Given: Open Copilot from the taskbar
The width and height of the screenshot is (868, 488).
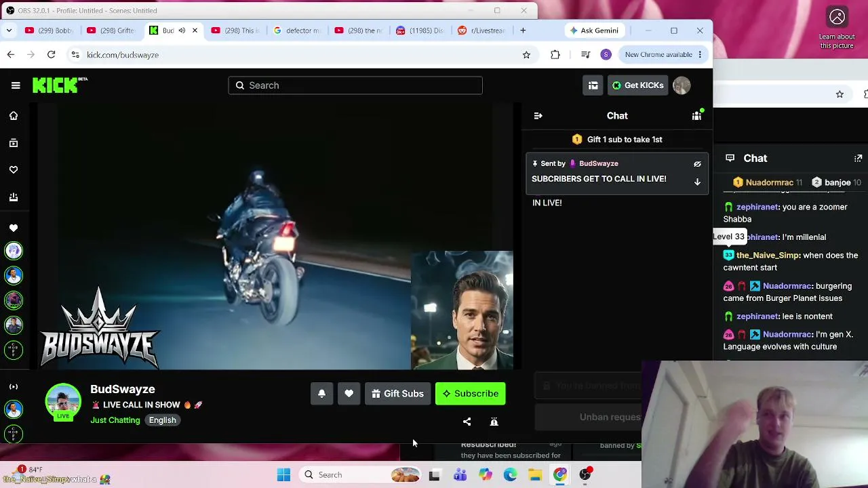Looking at the screenshot, I should pos(485,475).
